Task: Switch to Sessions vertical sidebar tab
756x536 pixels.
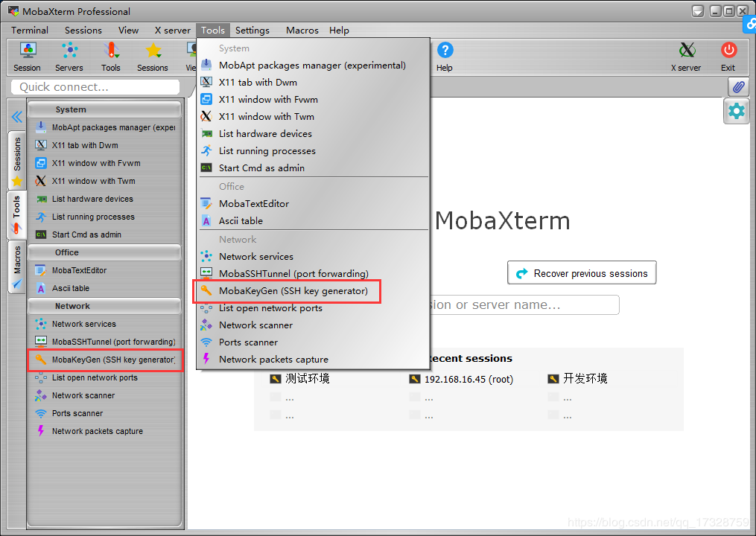Action: tap(17, 160)
